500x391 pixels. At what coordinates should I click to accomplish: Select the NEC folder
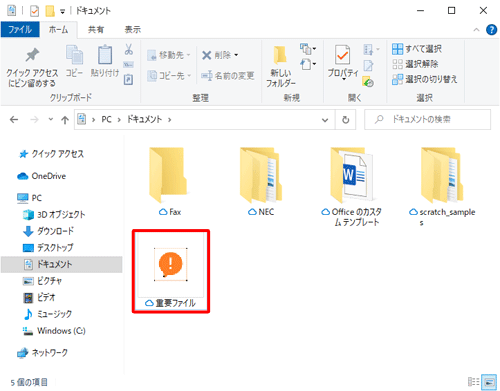[261, 182]
